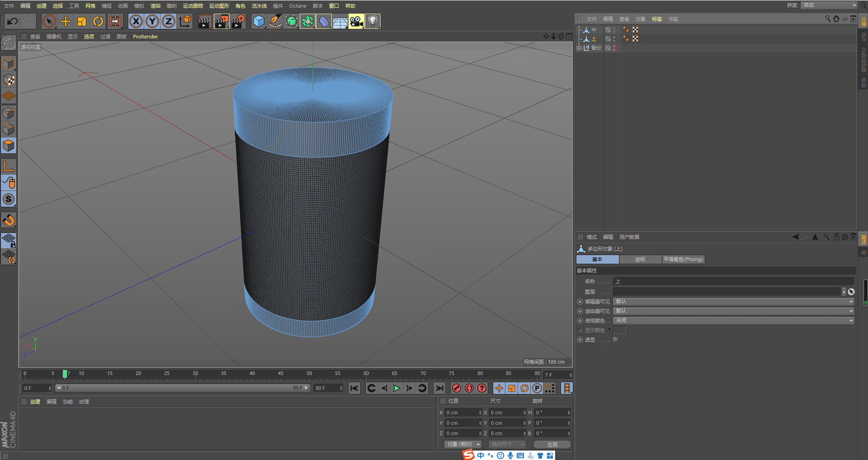This screenshot has height=460, width=868.
Task: Select the Rotate tool
Action: [98, 21]
